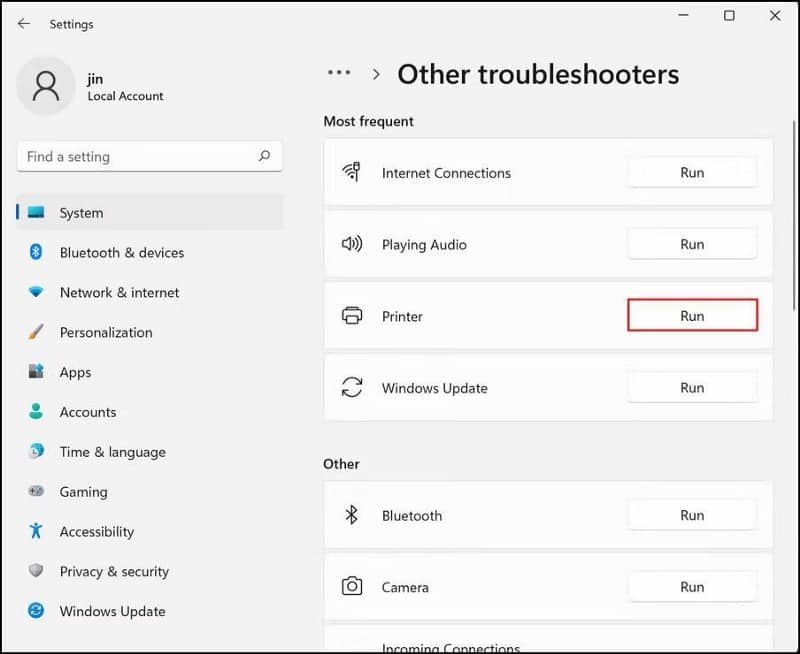This screenshot has height=654, width=800.
Task: Run the Bluetooth troubleshooter
Action: click(x=692, y=515)
